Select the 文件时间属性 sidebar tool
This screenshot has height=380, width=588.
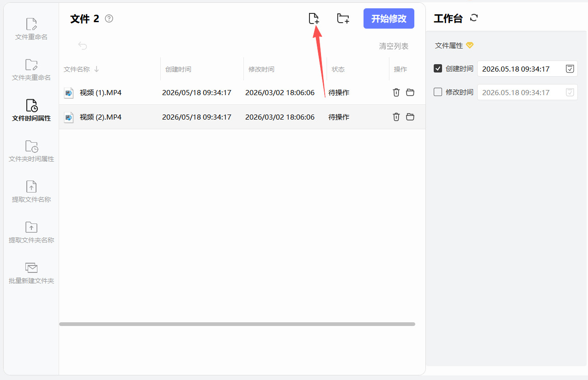click(x=31, y=110)
